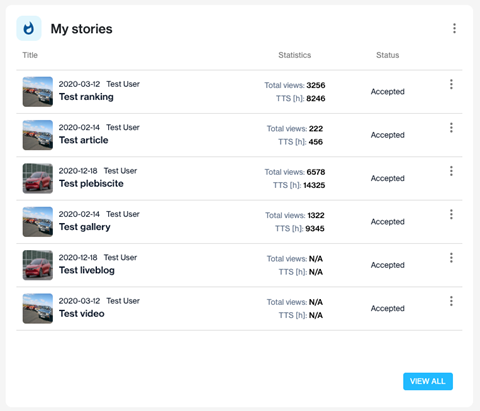Open the options menu for Test article
480x411 pixels.
coord(451,128)
